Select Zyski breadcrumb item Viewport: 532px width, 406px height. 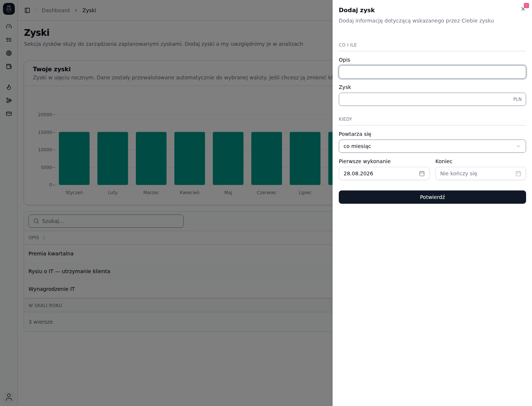[89, 10]
